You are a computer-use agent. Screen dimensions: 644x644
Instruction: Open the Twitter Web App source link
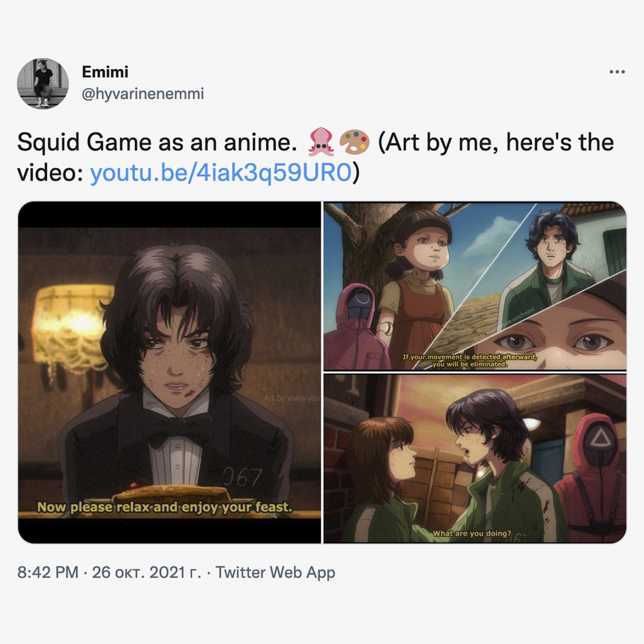pyautogui.click(x=275, y=572)
